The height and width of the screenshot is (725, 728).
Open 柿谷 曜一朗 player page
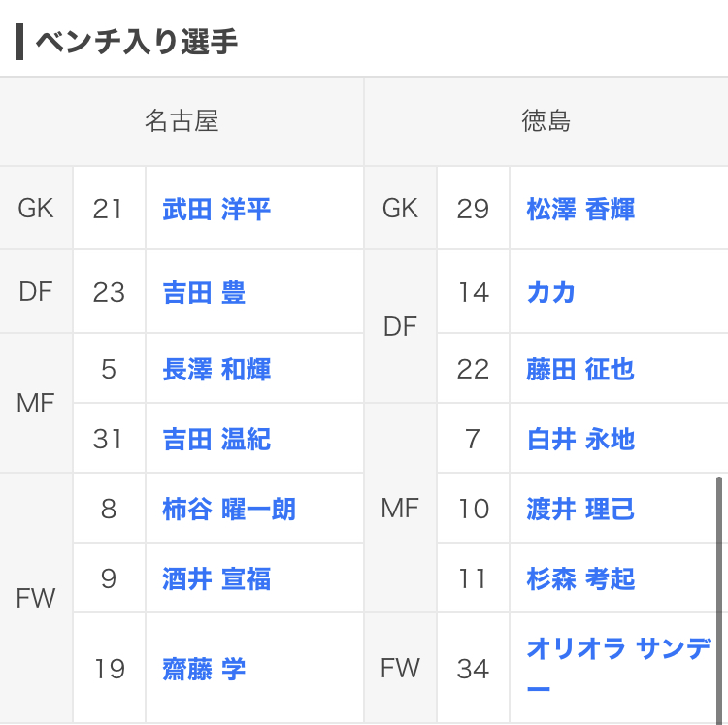coord(229,509)
